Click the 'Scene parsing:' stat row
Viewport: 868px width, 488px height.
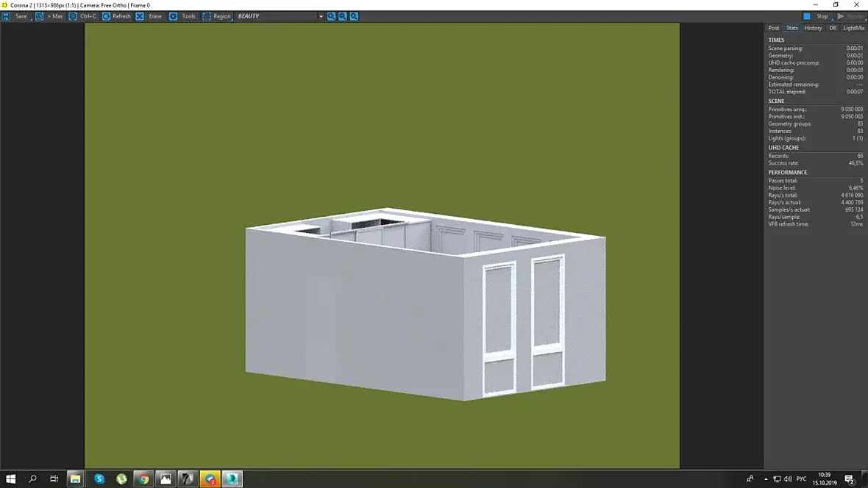(816, 49)
